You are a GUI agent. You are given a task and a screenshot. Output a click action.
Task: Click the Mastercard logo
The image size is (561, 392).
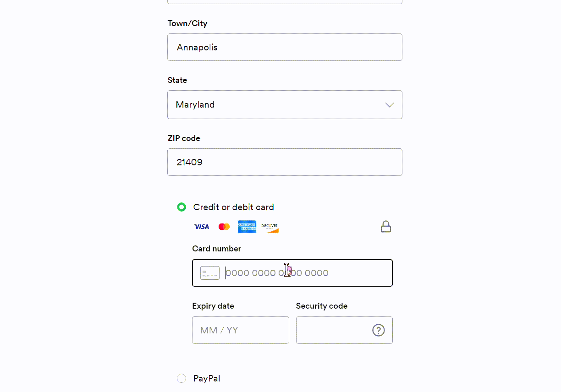pyautogui.click(x=224, y=227)
